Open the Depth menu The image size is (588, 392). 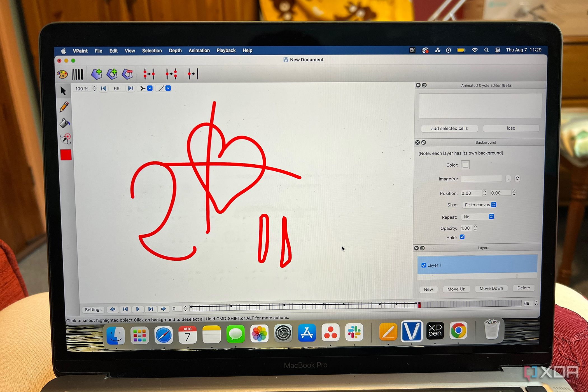pos(175,51)
